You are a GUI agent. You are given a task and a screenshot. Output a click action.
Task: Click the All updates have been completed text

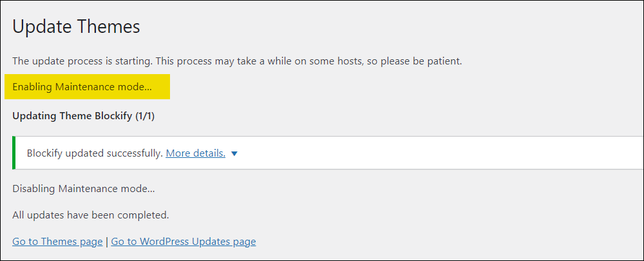click(x=91, y=215)
